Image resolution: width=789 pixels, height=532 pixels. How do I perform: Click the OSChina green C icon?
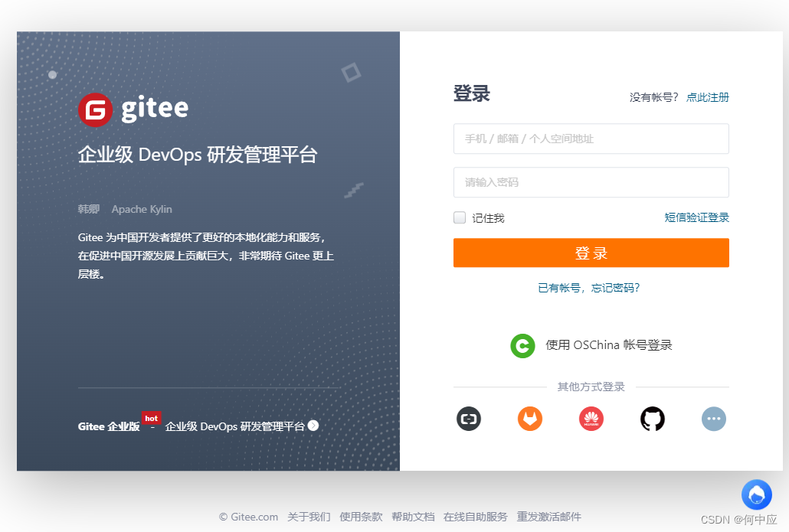522,346
